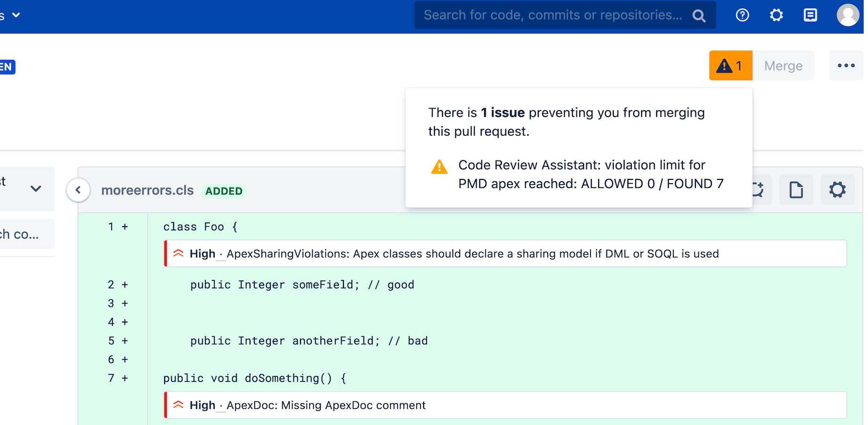Open the top-left navigation dropdown
The height and width of the screenshot is (425, 868).
16,15
